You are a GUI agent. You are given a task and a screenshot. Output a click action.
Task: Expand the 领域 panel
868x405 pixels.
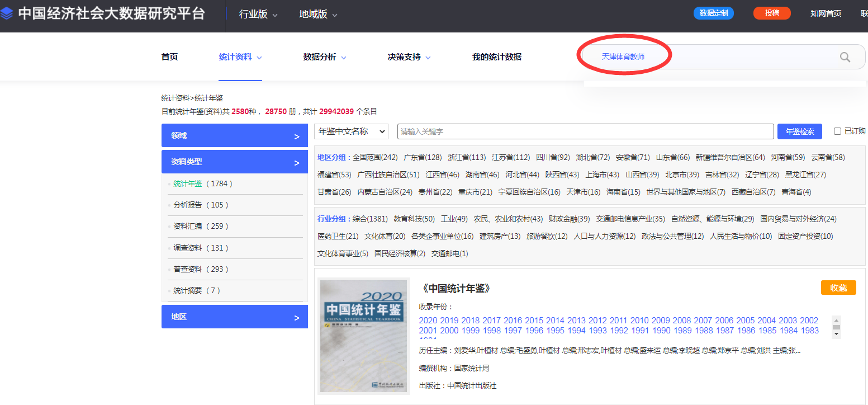(x=234, y=135)
